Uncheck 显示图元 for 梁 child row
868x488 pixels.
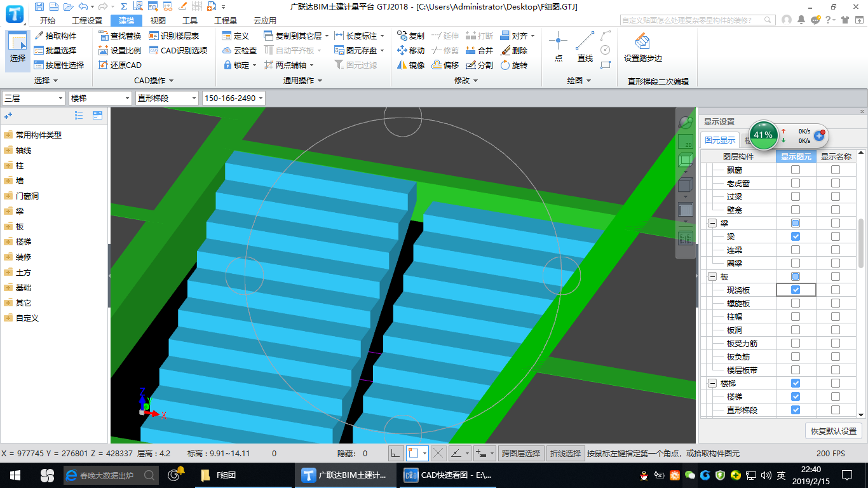796,236
